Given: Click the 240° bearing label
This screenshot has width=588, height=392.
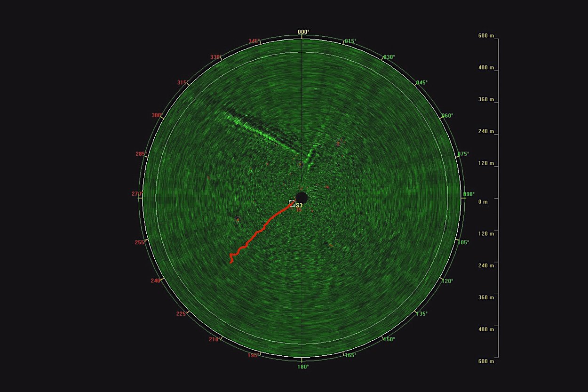Looking at the screenshot, I should click(156, 280).
